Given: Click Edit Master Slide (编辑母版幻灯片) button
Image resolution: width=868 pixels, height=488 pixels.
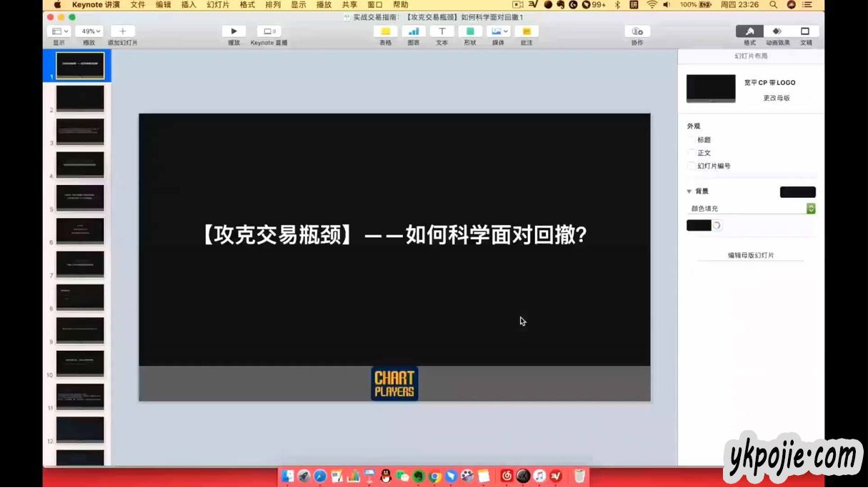Looking at the screenshot, I should click(751, 255).
